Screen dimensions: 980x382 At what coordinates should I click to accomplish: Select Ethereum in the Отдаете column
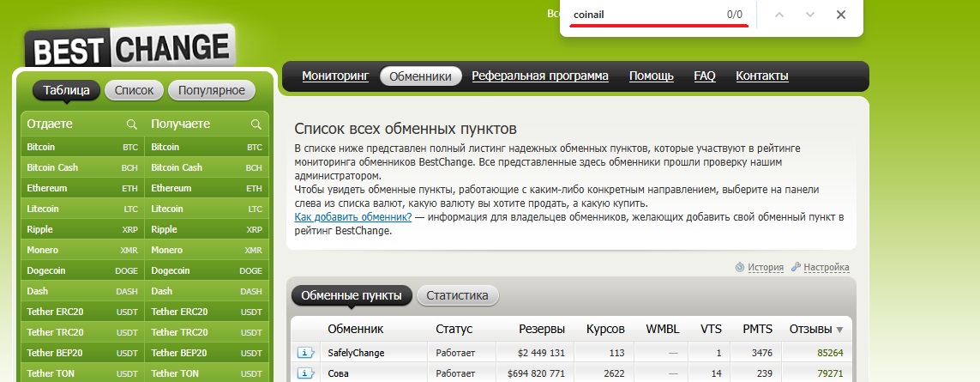(82, 189)
